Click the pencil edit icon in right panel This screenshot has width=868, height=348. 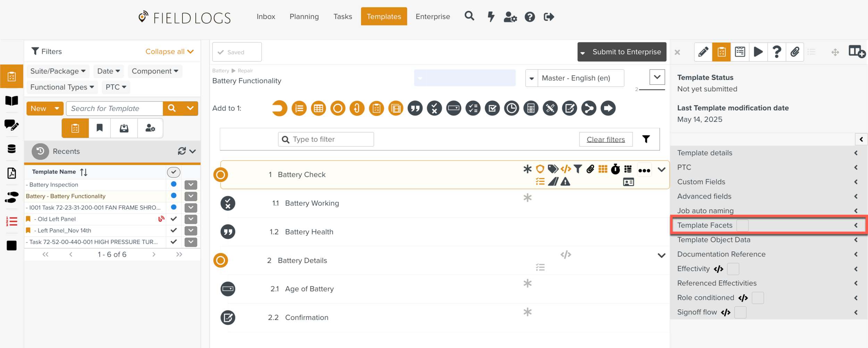703,52
